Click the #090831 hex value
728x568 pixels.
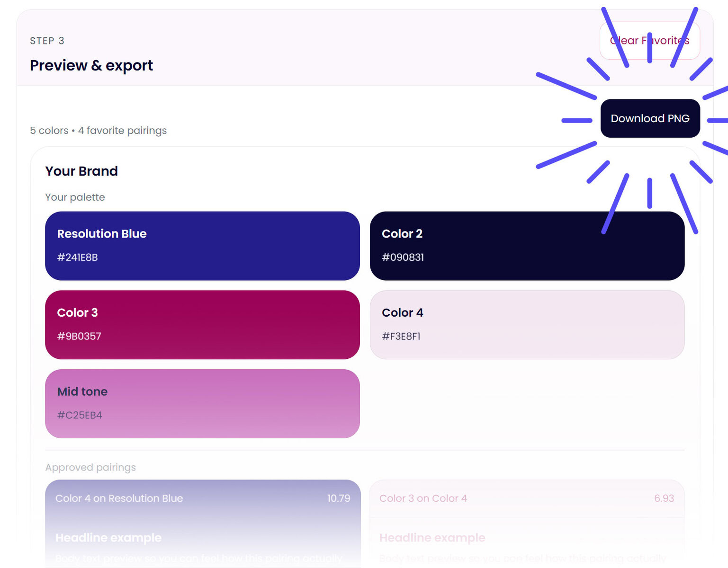[x=403, y=257]
